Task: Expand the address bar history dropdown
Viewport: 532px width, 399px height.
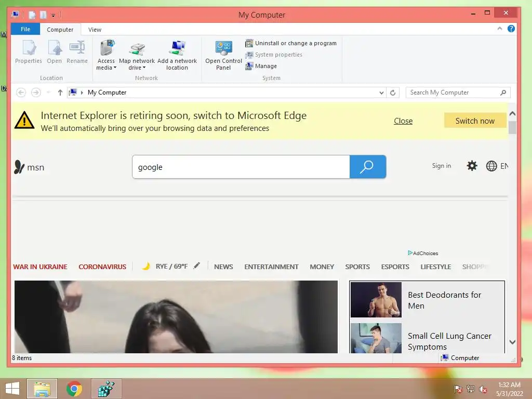Action: pyautogui.click(x=381, y=92)
